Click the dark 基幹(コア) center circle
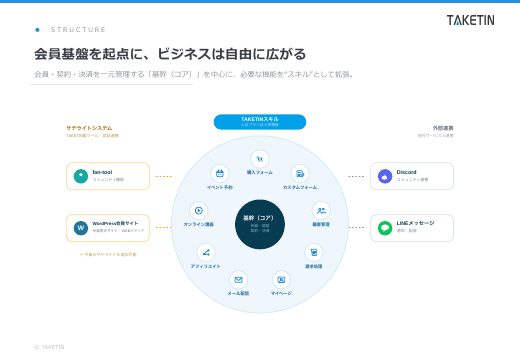Viewport: 520px width, 360px height. (x=260, y=224)
